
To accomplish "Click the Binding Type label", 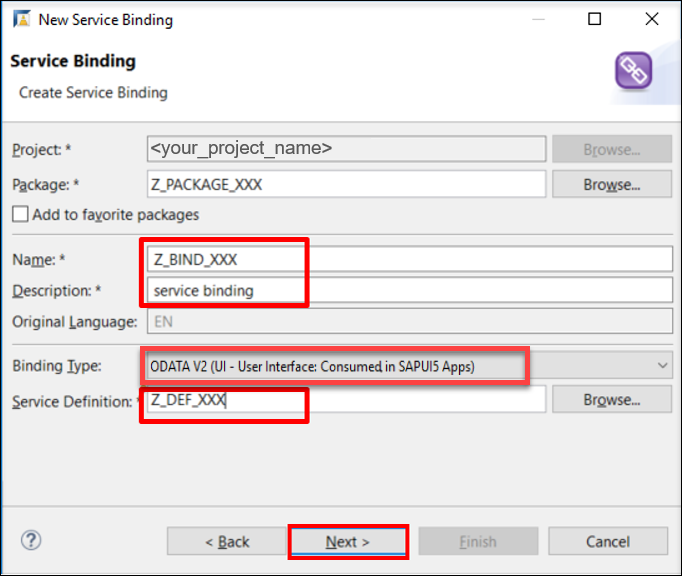I will pos(57,366).
